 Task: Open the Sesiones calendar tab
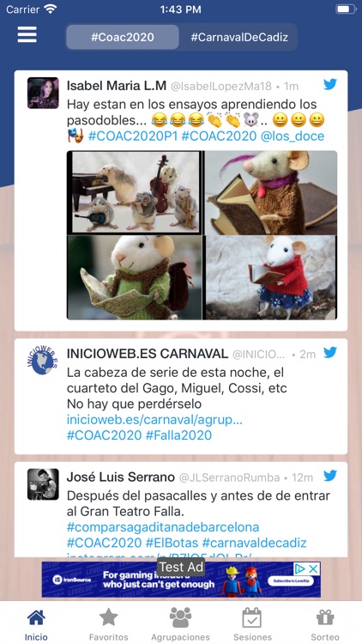tap(252, 624)
